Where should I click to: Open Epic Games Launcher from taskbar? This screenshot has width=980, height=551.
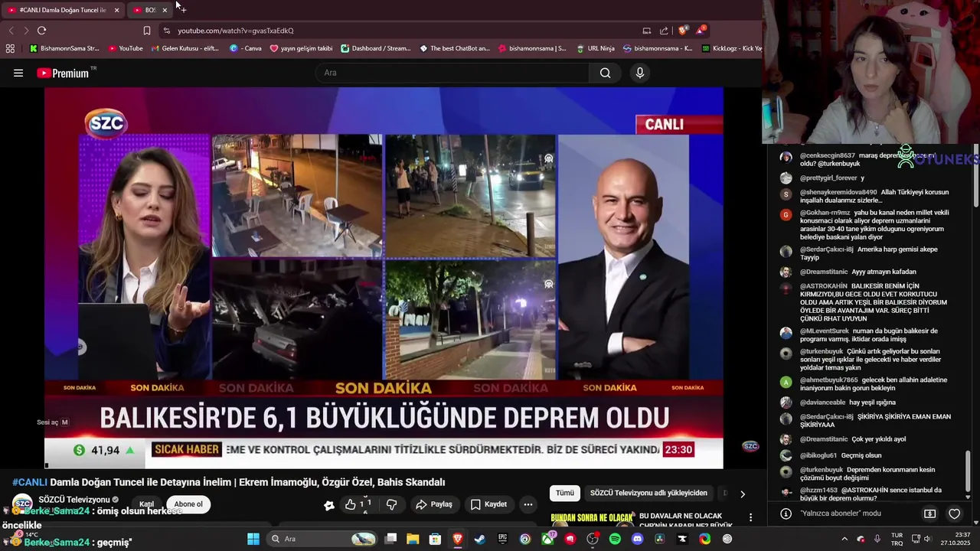pyautogui.click(x=502, y=539)
